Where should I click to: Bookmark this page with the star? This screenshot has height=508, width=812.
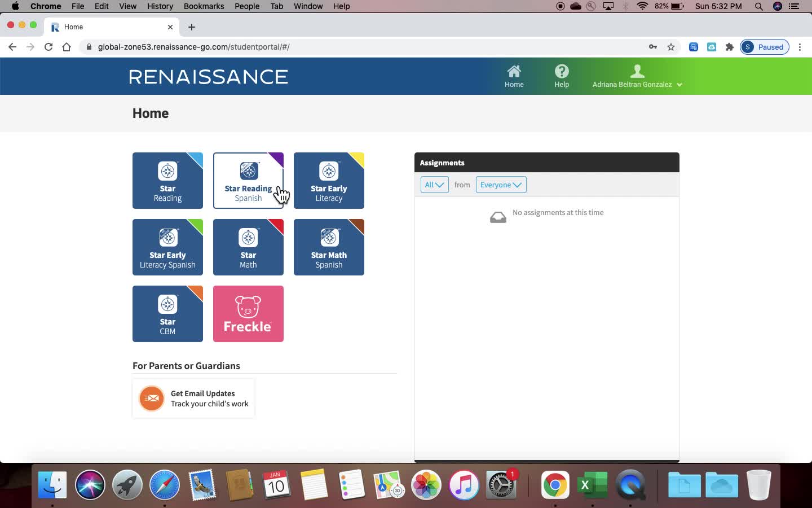point(671,47)
